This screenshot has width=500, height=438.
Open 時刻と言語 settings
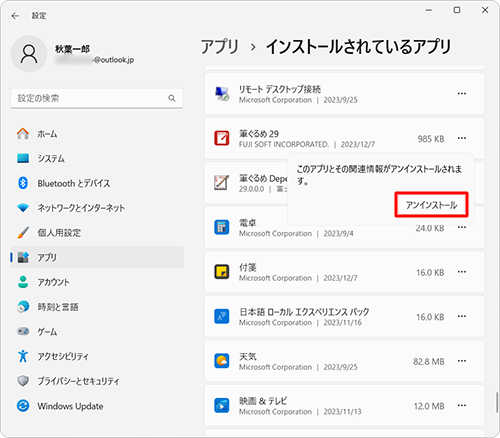point(97,307)
